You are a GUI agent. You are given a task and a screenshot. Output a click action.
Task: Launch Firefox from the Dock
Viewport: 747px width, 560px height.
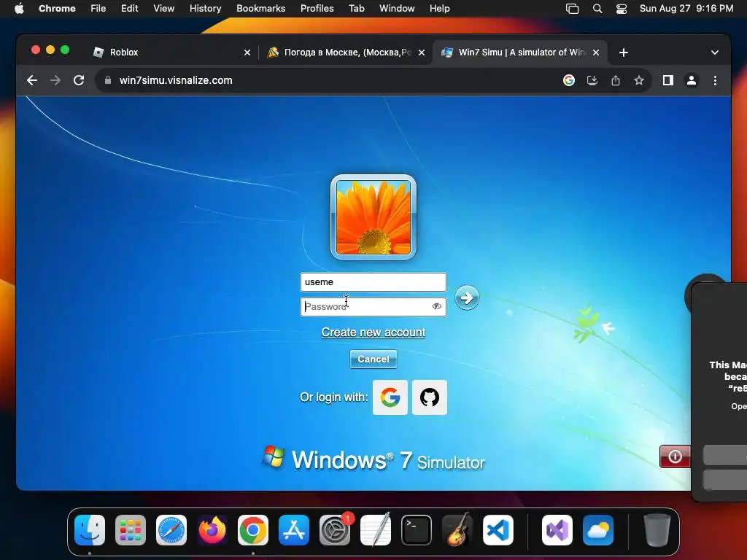(x=212, y=530)
